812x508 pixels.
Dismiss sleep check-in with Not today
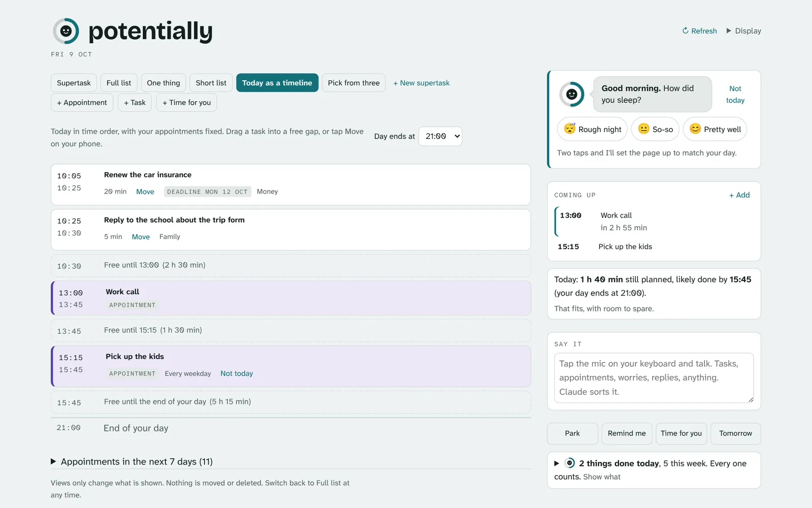[735, 94]
